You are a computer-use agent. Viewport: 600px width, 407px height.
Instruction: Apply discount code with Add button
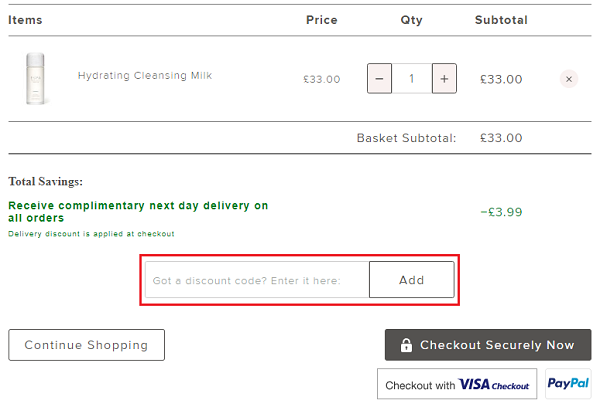coord(412,280)
